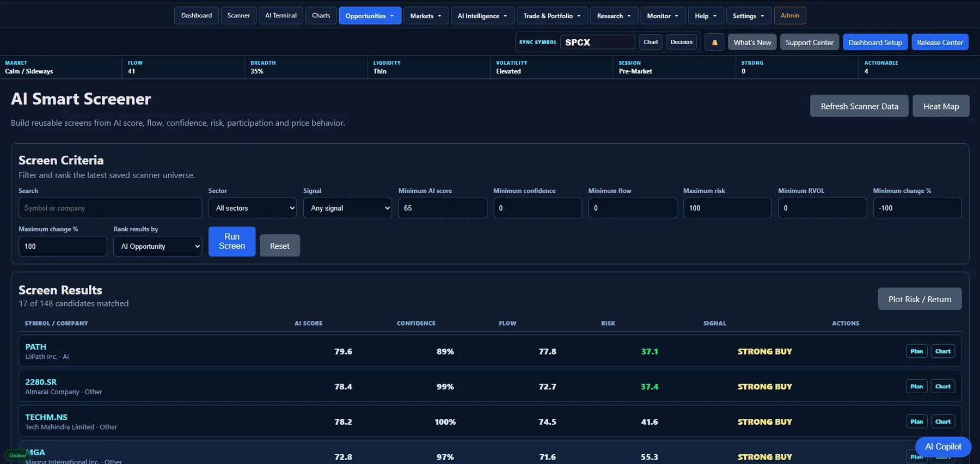Open the AI Intelligence dropdown
980x464 pixels.
point(482,15)
